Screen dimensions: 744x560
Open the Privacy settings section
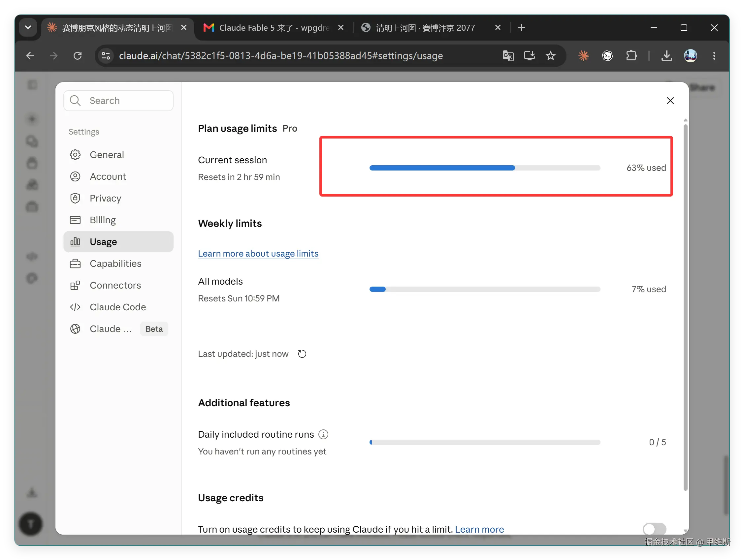[118, 198]
